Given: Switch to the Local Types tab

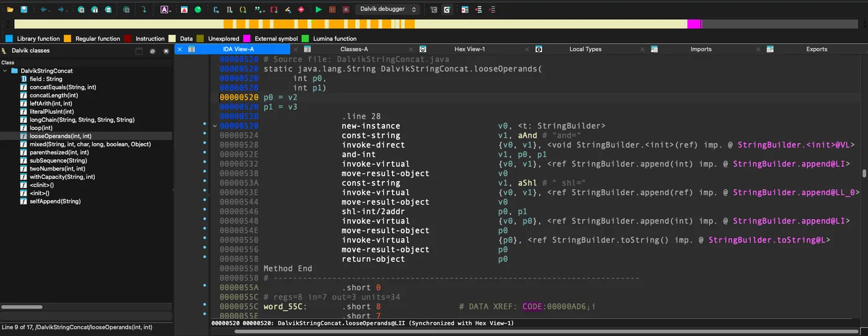Looking at the screenshot, I should [585, 49].
